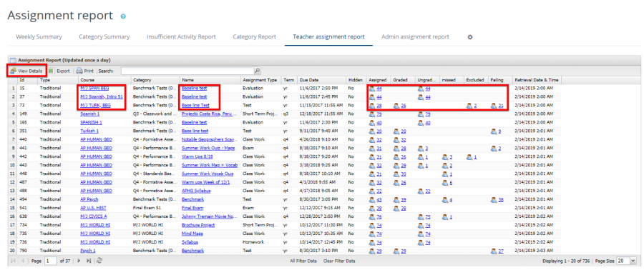Click failing students icon for Psych 1 Benchmark
The image size is (644, 280).
point(494,251)
